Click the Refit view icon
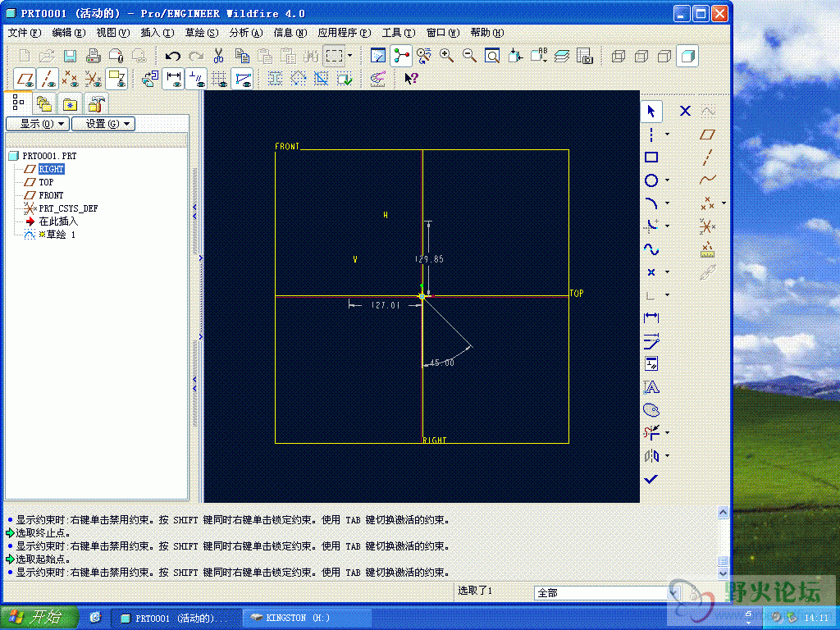840x630 pixels. point(492,56)
